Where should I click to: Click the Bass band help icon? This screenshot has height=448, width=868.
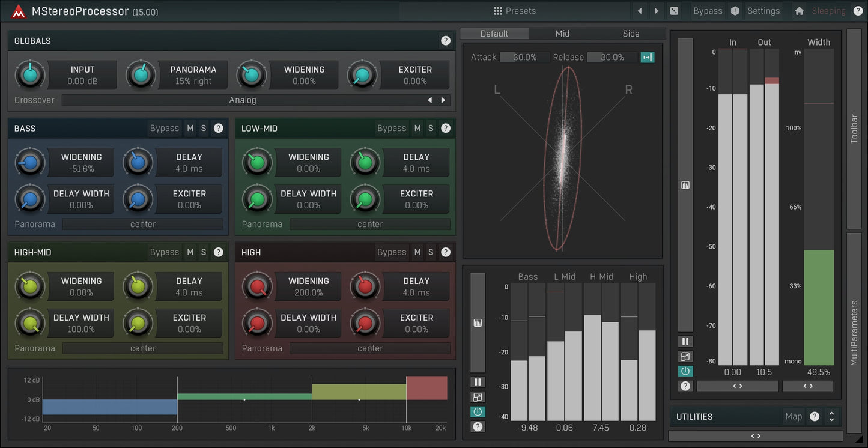(218, 128)
